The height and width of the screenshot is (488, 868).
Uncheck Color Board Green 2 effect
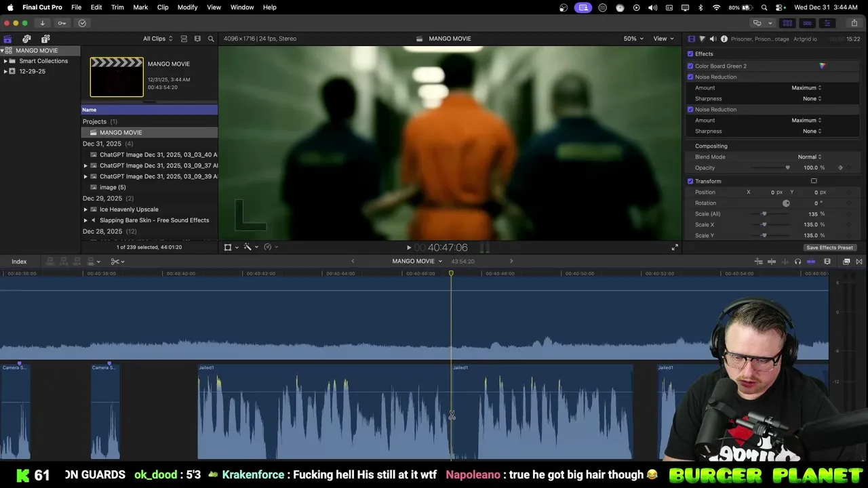click(690, 66)
